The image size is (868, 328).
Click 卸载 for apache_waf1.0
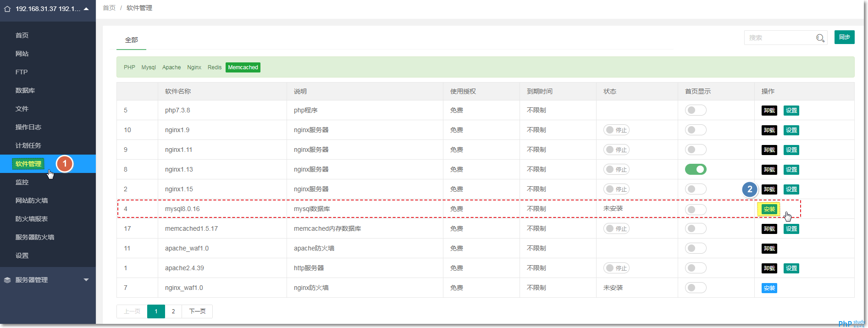click(x=769, y=249)
